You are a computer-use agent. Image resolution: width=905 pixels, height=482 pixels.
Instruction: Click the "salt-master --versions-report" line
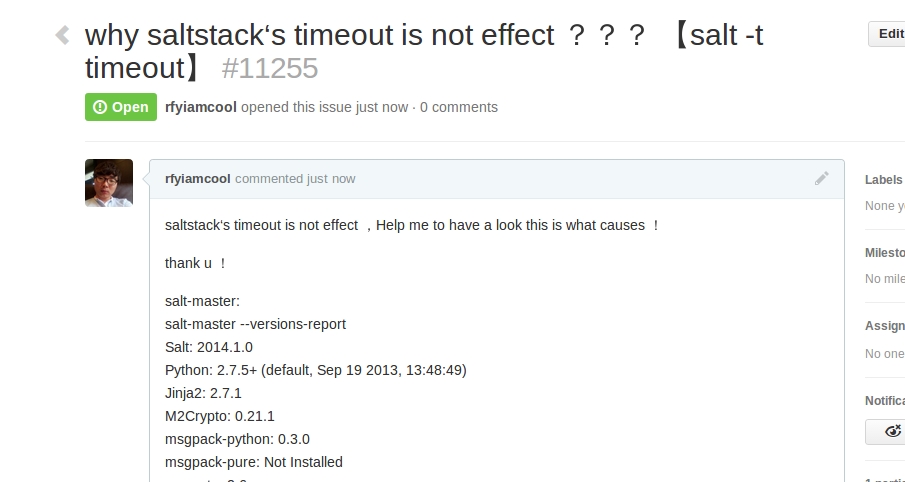(255, 324)
